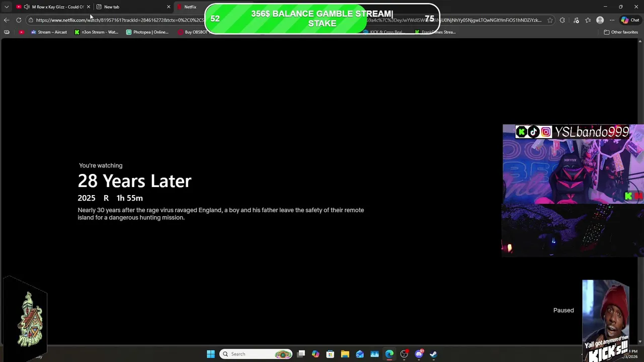The width and height of the screenshot is (644, 362).
Task: Open browser extensions puzzle icon
Action: 562,20
